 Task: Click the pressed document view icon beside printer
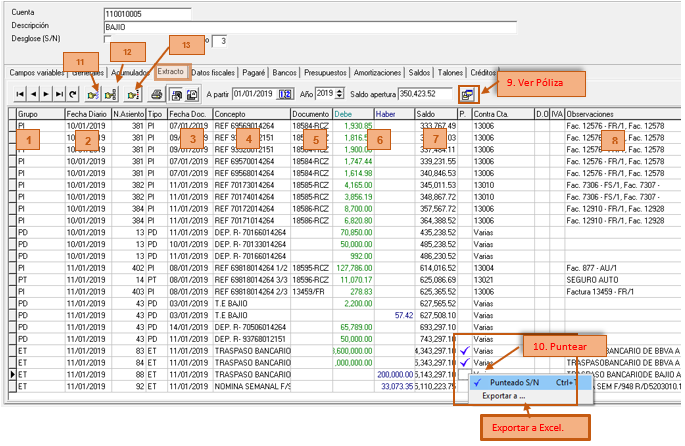click(176, 94)
